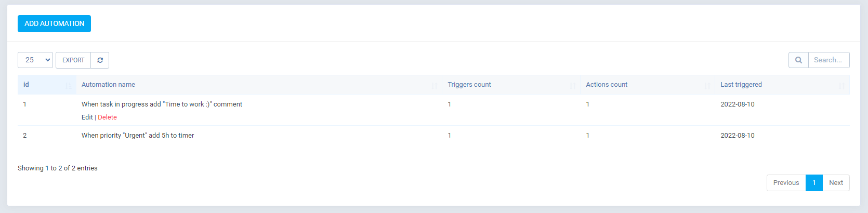
Task: Delete the "Time to work" automation
Action: (107, 117)
